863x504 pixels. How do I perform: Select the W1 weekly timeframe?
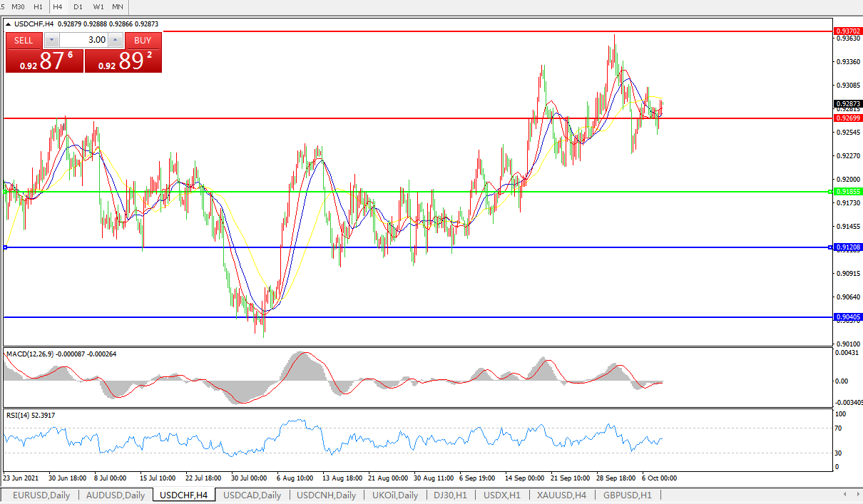point(98,6)
